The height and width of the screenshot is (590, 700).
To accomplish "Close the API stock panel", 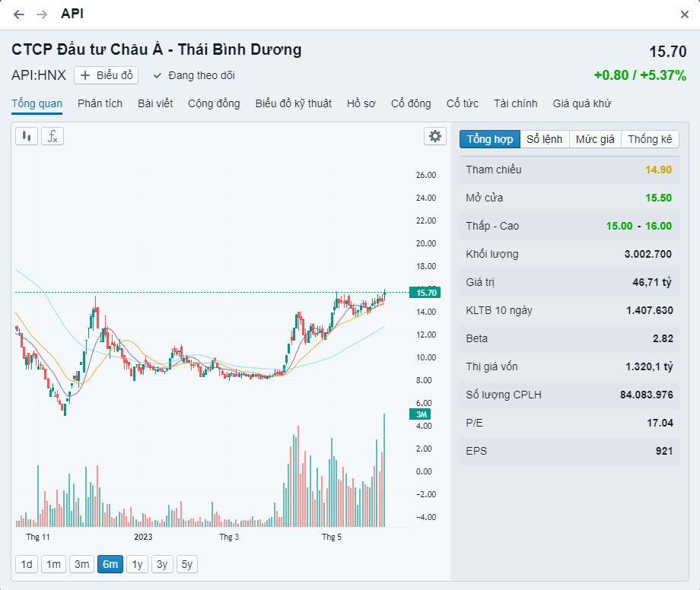I will (x=685, y=14).
